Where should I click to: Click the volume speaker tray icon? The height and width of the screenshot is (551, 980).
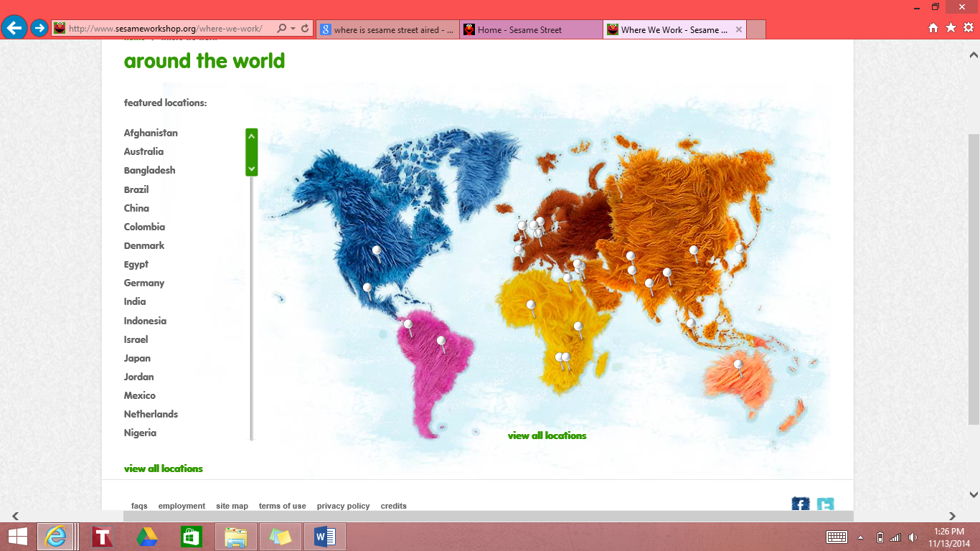[x=913, y=537]
